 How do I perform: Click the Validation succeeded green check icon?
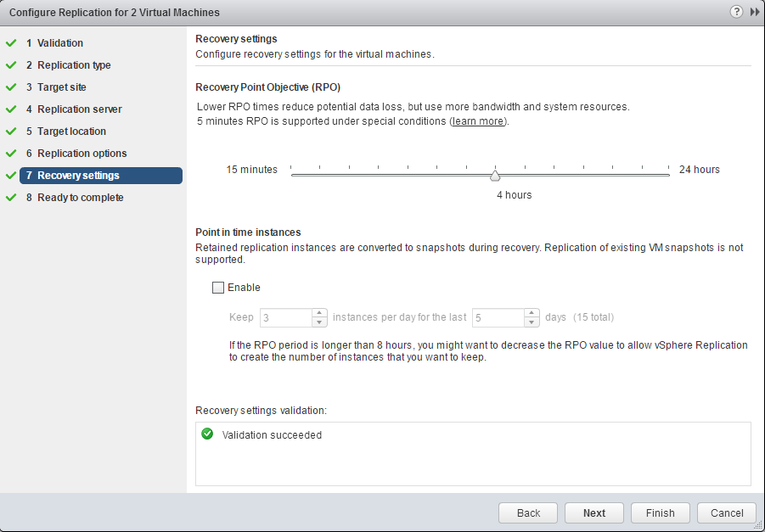pos(207,434)
